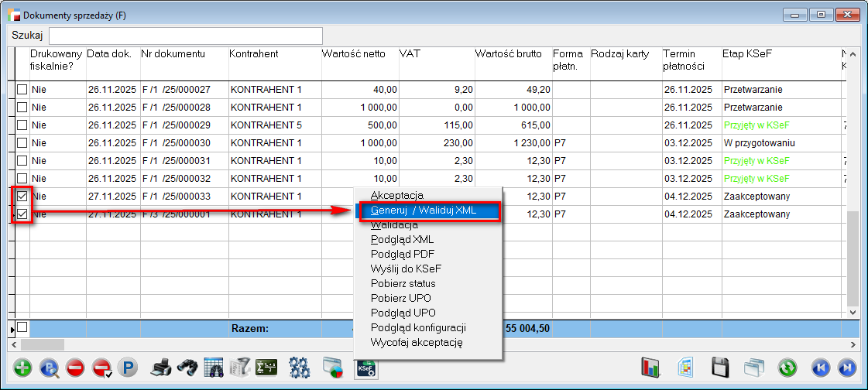Click the blue letter P icon
Image resolution: width=868 pixels, height=390 pixels.
click(126, 368)
